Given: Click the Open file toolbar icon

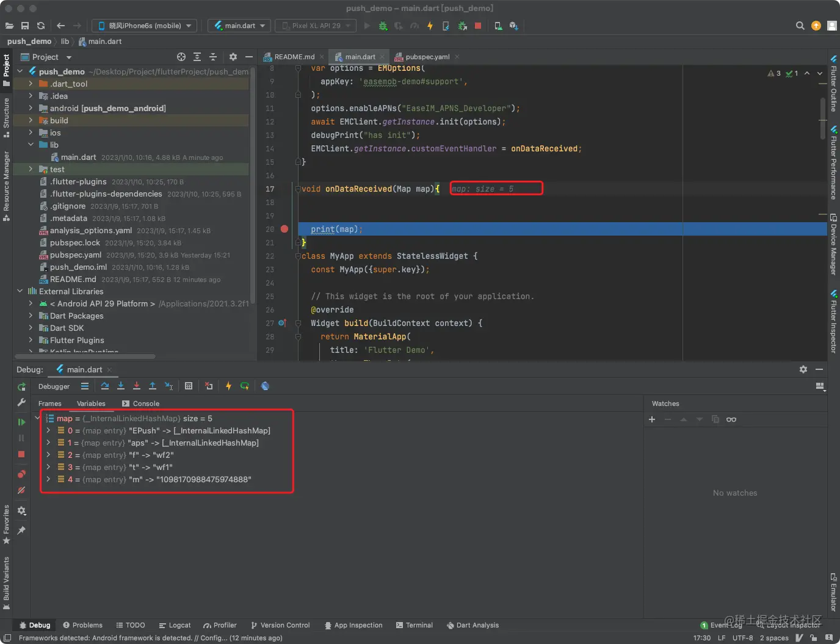Looking at the screenshot, I should click(9, 26).
